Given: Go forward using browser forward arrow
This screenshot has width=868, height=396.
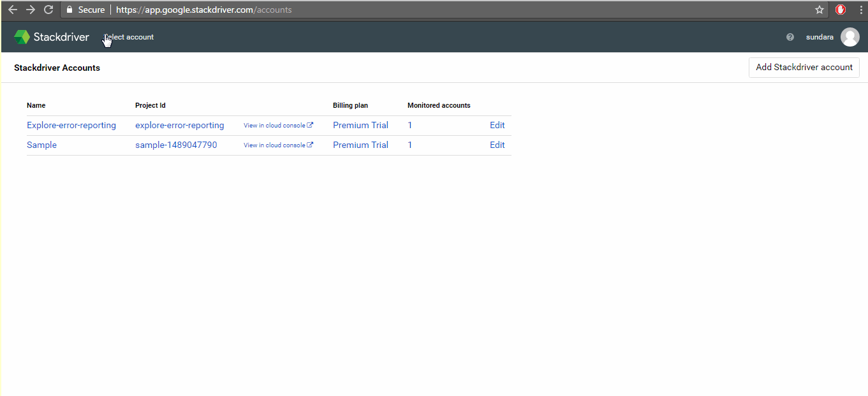Looking at the screenshot, I should click(x=30, y=10).
